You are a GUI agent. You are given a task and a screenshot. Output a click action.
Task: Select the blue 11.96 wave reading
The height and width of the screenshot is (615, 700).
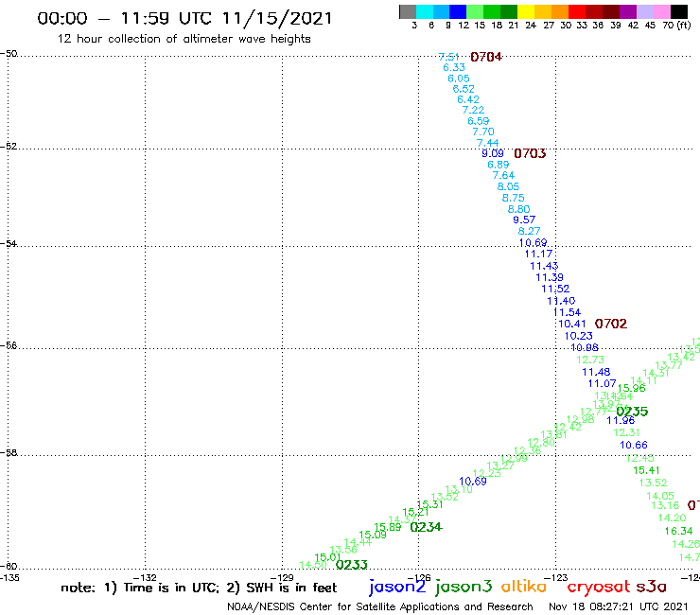tap(621, 420)
